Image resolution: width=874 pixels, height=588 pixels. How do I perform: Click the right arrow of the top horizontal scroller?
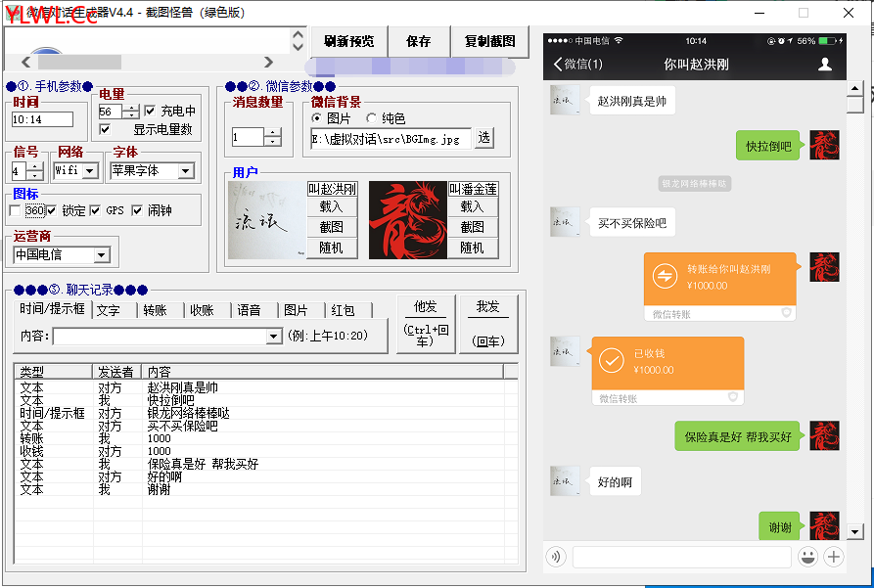click(x=269, y=62)
